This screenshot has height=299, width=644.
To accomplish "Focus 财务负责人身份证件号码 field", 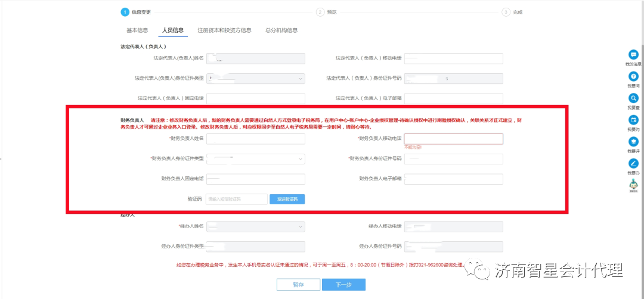I will [453, 158].
